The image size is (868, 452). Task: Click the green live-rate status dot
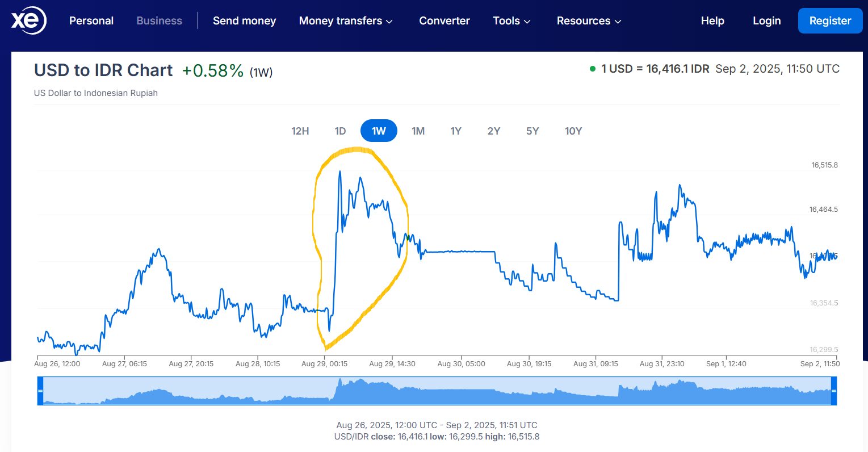pos(593,69)
